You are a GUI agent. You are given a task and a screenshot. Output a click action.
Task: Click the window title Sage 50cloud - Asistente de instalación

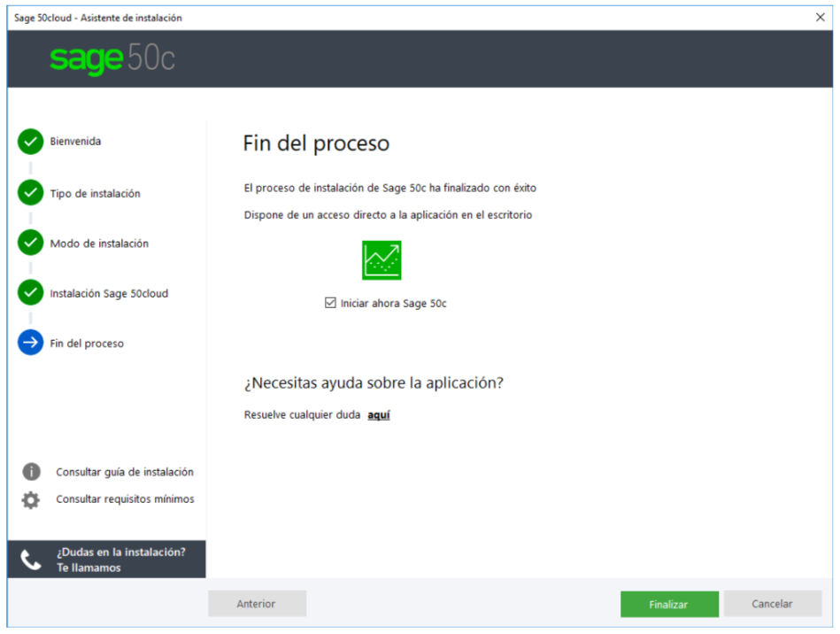[x=98, y=18]
